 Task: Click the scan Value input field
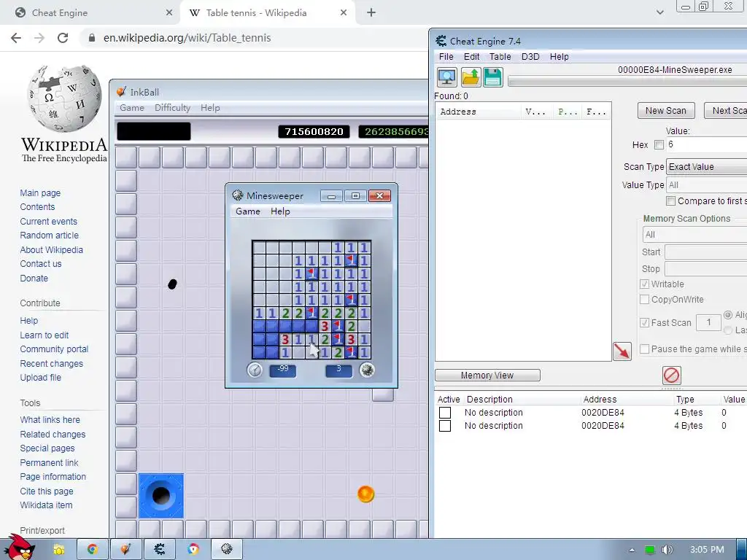click(x=706, y=144)
